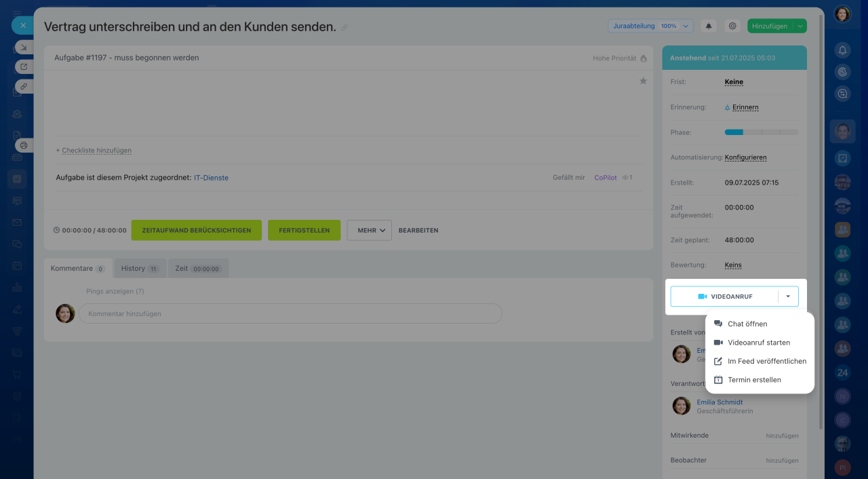Open the Tasks checkmark icon in the left menu
The image size is (868, 479).
coord(17,179)
